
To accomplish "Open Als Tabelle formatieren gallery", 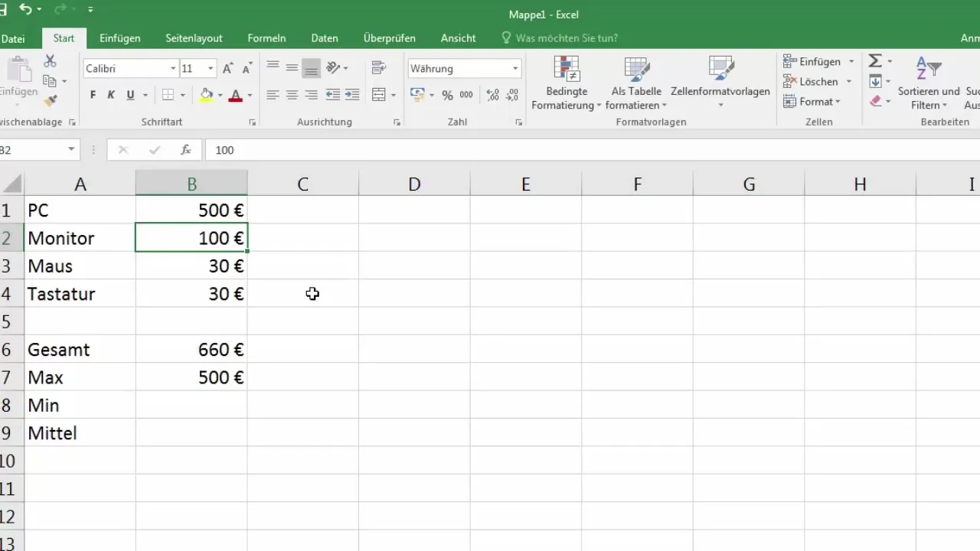I will (636, 83).
